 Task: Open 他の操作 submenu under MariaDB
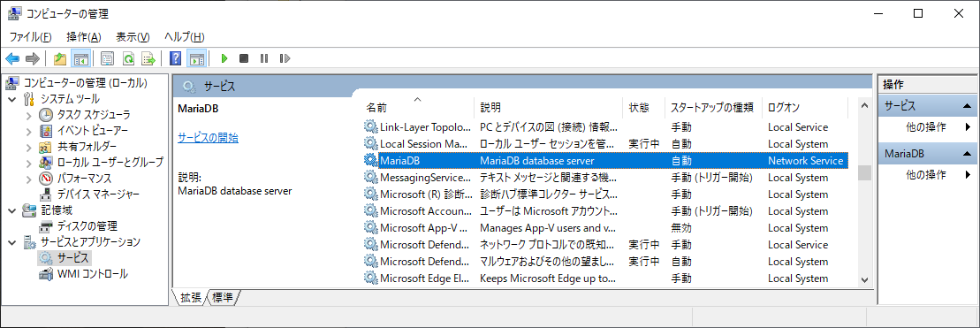[926, 174]
